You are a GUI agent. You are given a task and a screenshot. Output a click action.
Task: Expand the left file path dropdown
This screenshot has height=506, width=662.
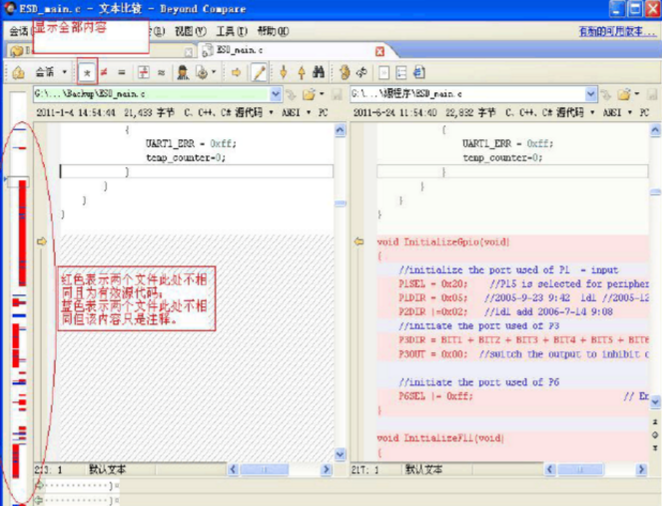[x=276, y=94]
